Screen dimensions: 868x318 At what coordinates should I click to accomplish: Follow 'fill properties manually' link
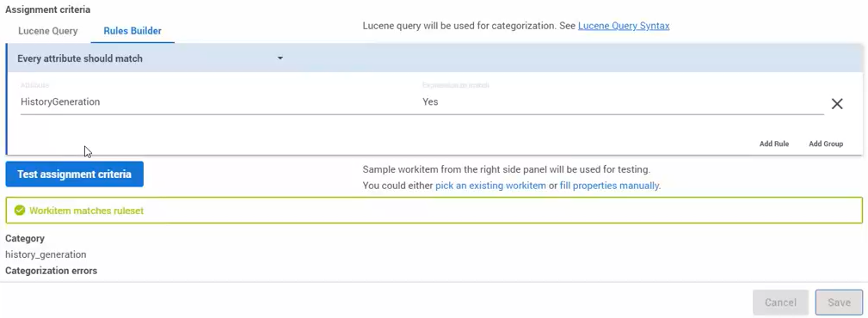609,186
